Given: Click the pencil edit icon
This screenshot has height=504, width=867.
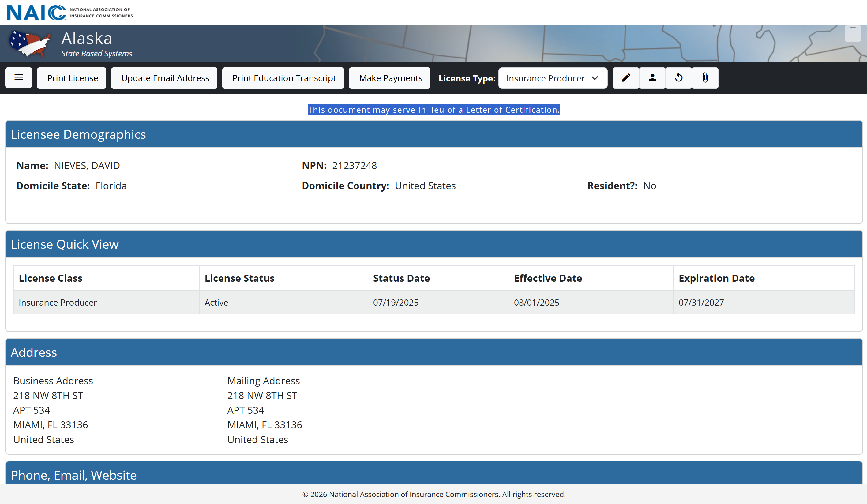Looking at the screenshot, I should (x=626, y=78).
